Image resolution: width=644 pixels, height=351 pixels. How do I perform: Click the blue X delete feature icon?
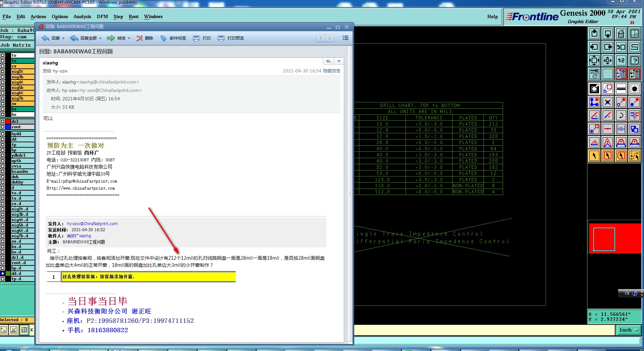point(608,102)
